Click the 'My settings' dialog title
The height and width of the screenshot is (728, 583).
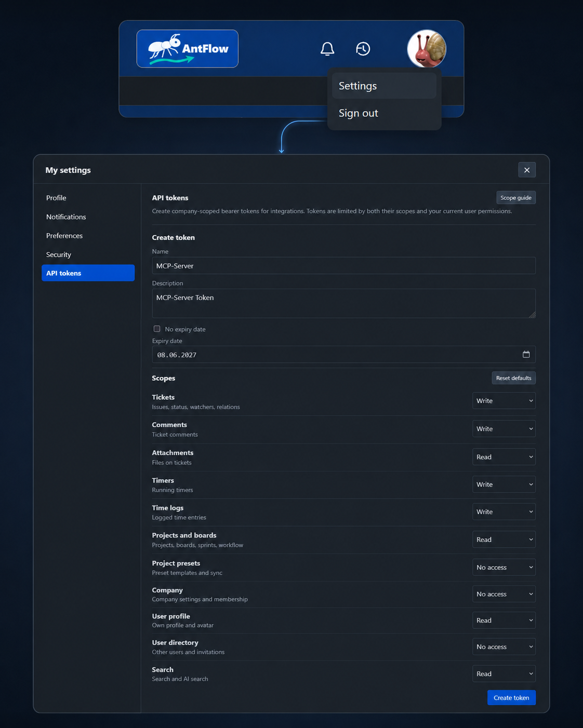click(x=68, y=170)
